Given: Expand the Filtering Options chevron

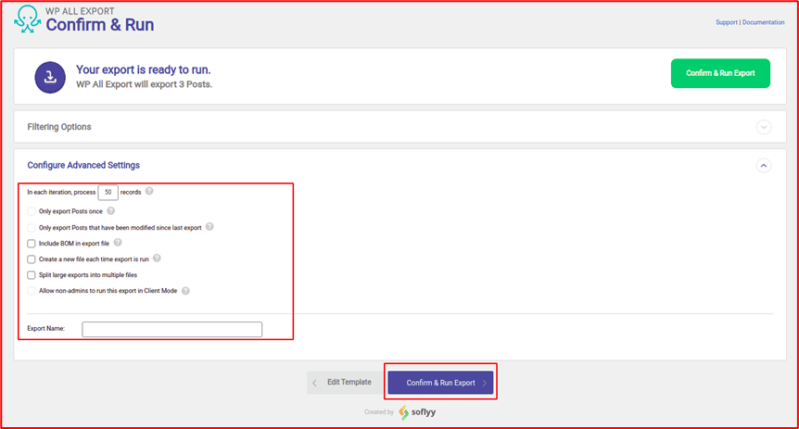Looking at the screenshot, I should pos(763,127).
